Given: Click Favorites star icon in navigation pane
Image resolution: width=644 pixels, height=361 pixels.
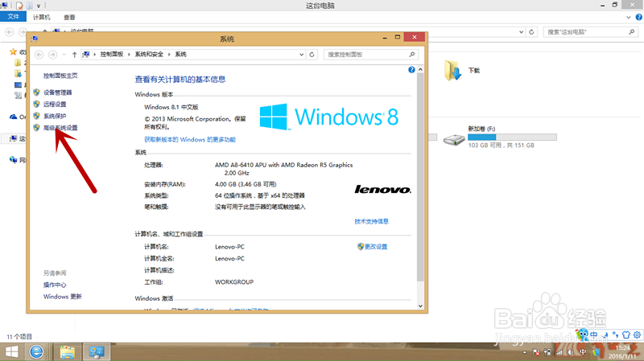Looking at the screenshot, I should point(13,51).
